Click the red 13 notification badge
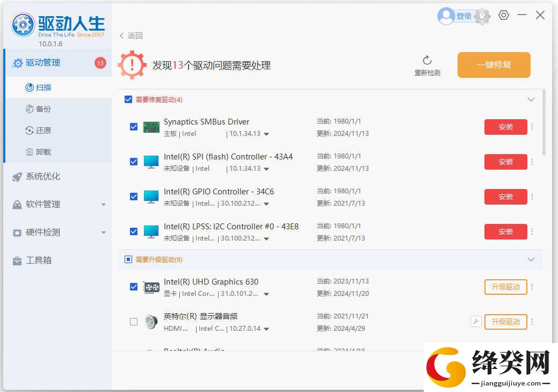This screenshot has height=392, width=558. [x=100, y=63]
